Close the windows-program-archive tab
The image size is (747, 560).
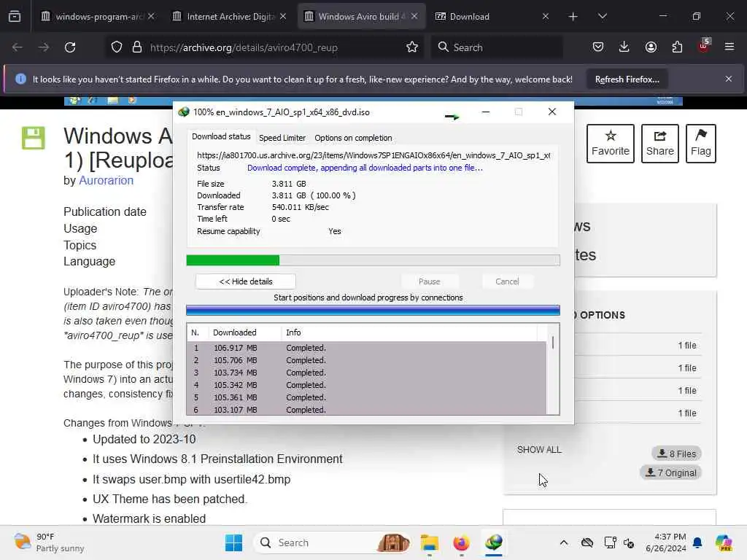point(151,17)
